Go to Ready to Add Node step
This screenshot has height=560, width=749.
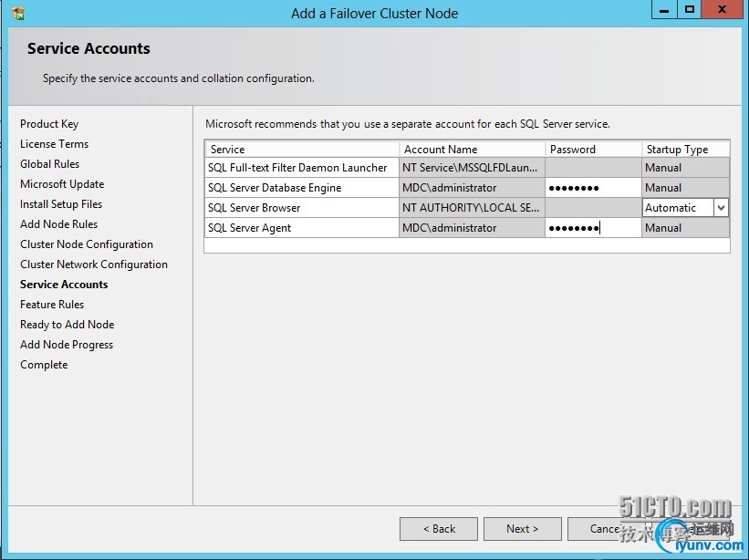click(67, 325)
